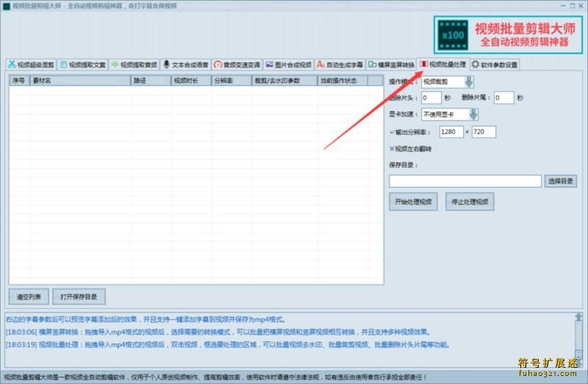588x384 pixels.
Task: Click the 选择目录 button
Action: pyautogui.click(x=560, y=181)
